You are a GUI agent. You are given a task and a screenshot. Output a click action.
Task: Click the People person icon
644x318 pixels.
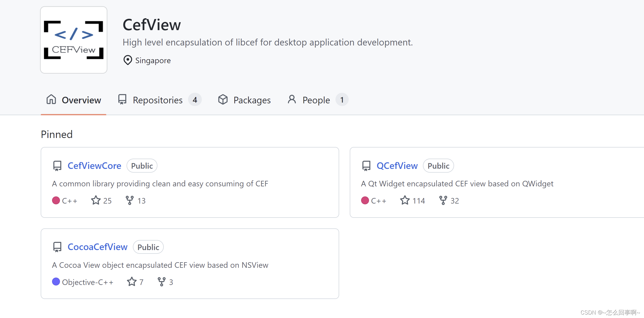[x=292, y=100]
